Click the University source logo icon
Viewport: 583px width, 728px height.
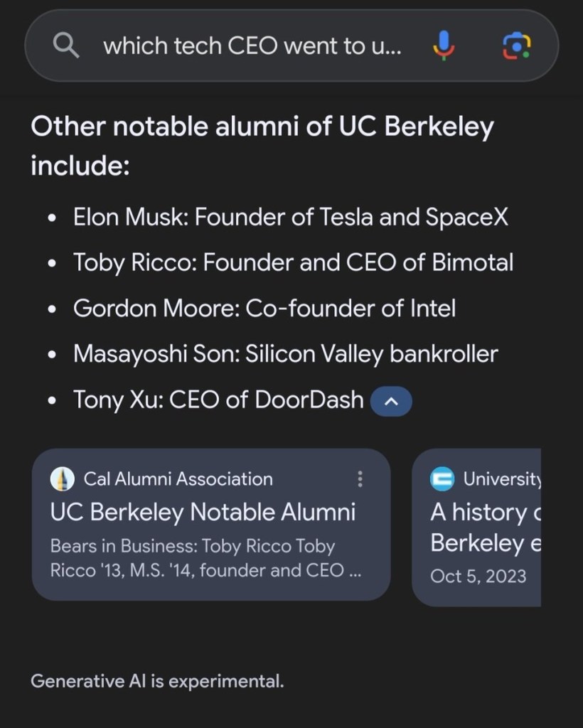pyautogui.click(x=443, y=479)
